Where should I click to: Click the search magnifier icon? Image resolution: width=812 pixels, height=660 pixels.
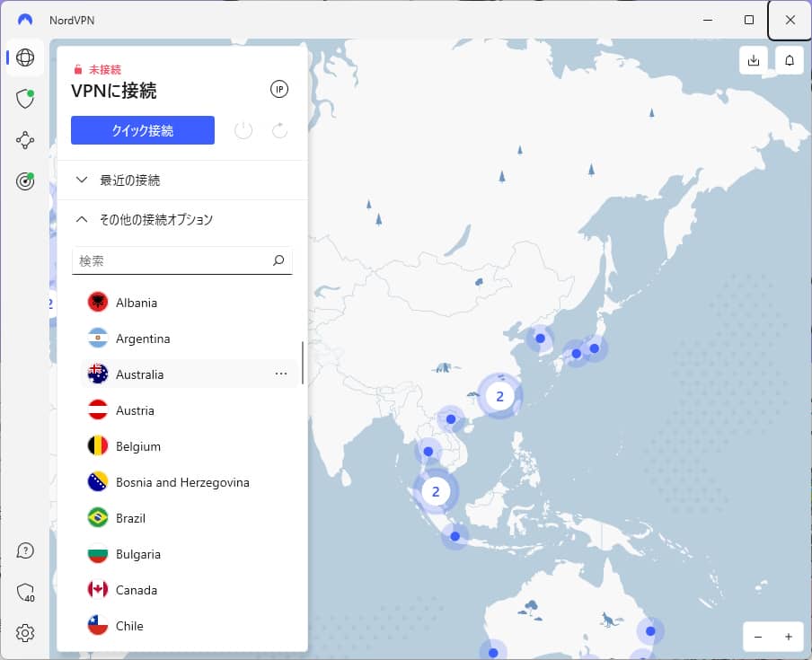pos(278,260)
